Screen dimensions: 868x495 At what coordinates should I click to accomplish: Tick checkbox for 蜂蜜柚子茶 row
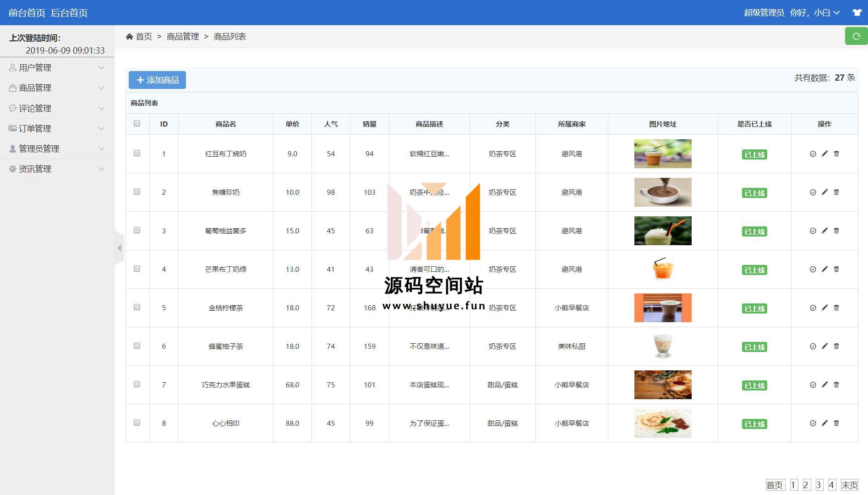tap(137, 346)
